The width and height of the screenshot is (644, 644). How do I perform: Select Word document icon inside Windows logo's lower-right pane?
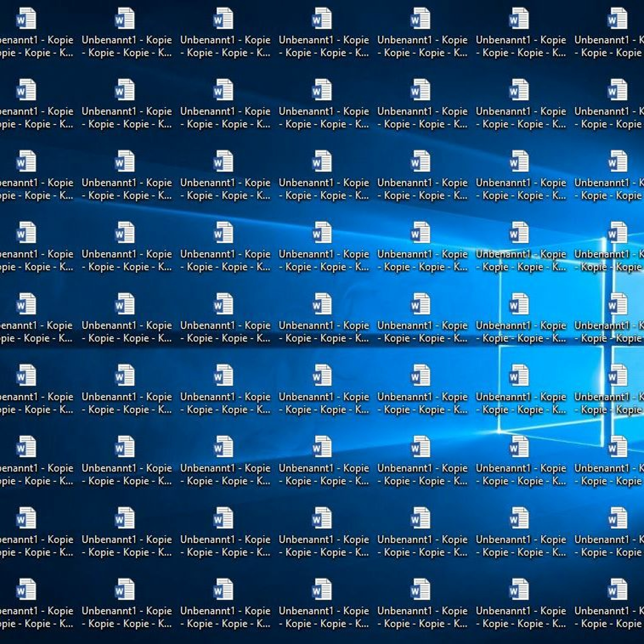click(x=618, y=375)
